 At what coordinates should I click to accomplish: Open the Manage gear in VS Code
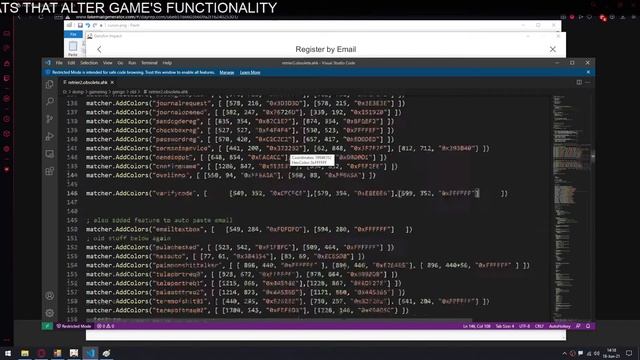point(50,313)
